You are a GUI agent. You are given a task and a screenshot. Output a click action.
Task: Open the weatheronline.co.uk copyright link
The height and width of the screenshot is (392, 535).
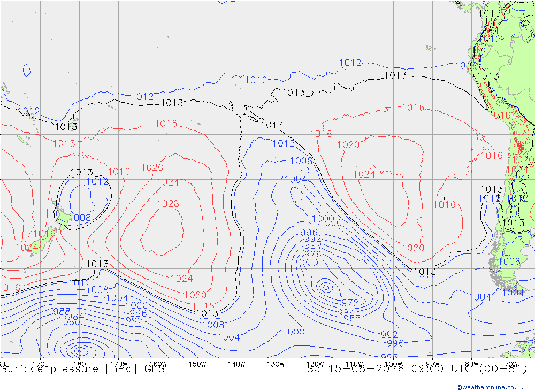click(490, 387)
